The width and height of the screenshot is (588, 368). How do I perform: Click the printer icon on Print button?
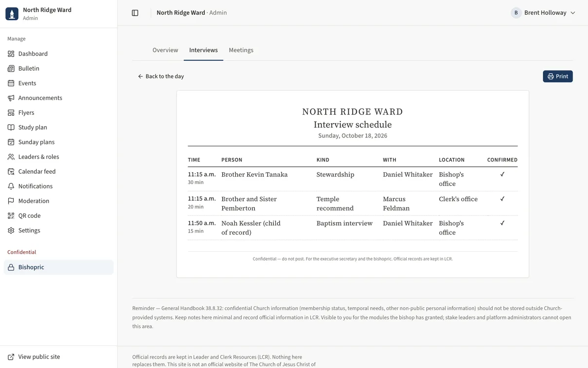[551, 77]
